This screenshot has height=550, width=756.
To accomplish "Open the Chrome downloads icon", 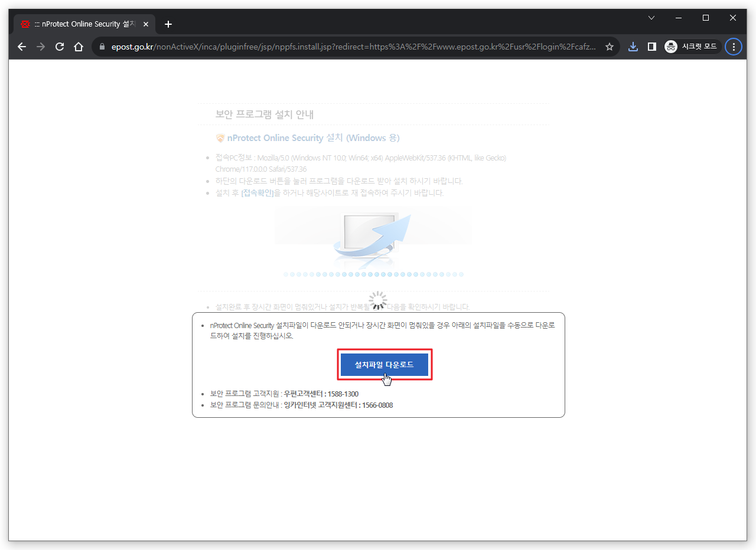I will 633,47.
